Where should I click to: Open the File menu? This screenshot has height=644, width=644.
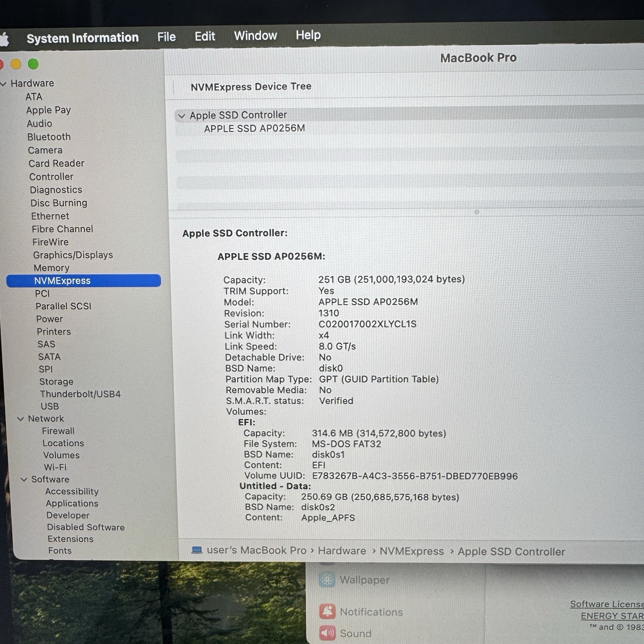tap(167, 37)
